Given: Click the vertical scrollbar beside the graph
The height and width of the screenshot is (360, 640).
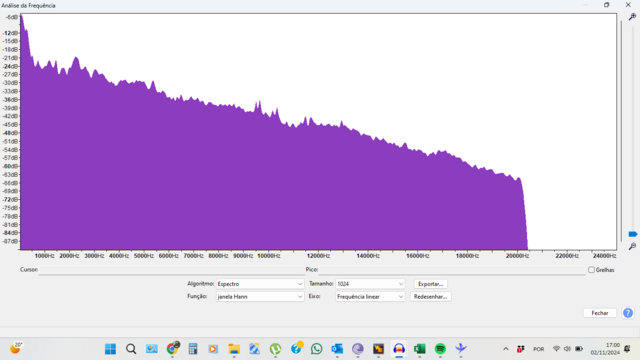Looking at the screenshot, I should point(621,131).
